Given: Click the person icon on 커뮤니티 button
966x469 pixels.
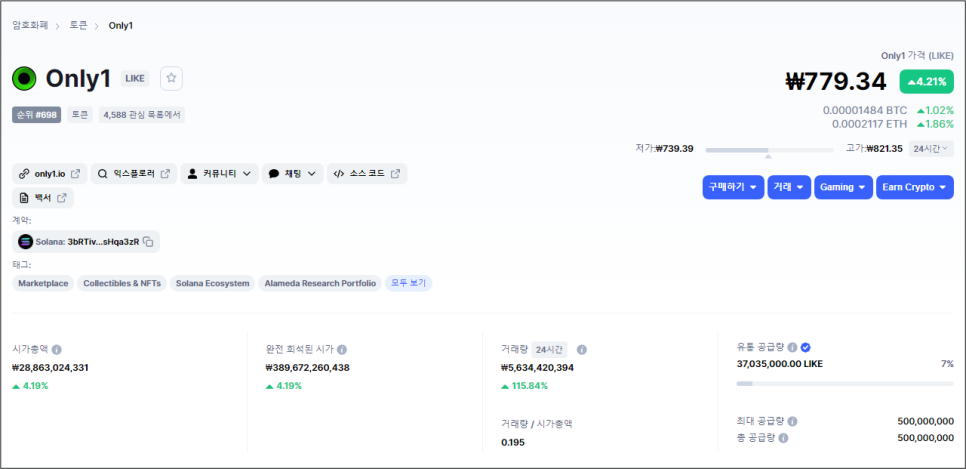Looking at the screenshot, I should point(192,174).
